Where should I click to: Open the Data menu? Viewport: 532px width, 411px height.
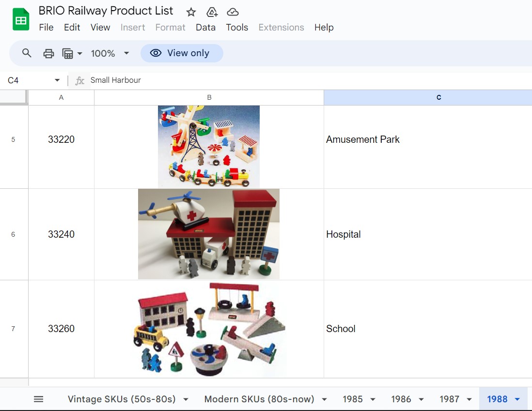[205, 28]
